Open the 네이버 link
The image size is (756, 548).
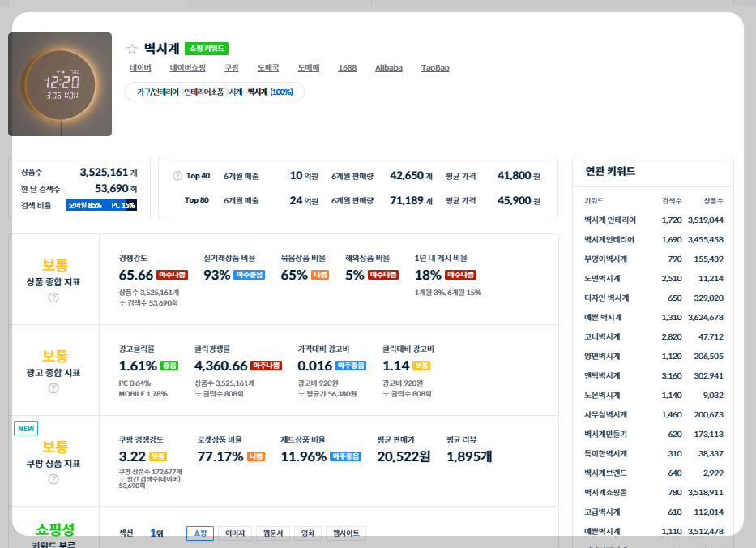click(x=140, y=67)
